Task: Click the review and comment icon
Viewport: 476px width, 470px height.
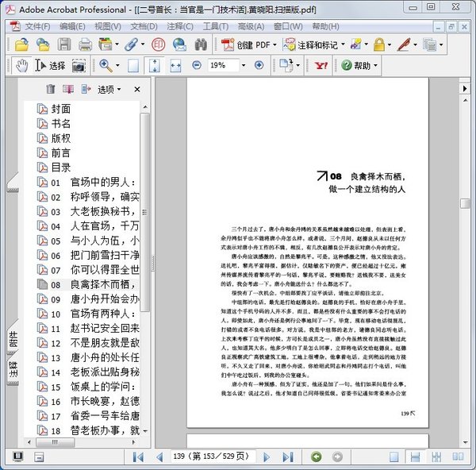Action: [x=356, y=44]
